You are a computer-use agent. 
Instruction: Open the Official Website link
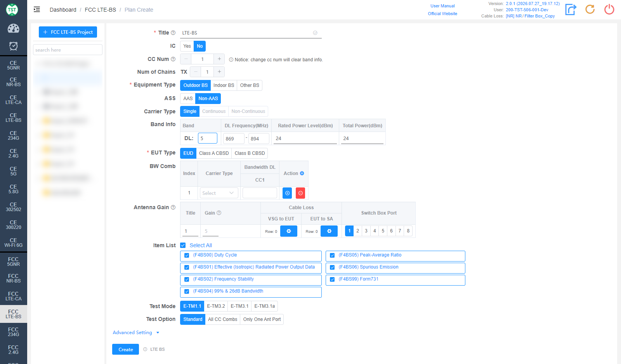tap(442, 14)
